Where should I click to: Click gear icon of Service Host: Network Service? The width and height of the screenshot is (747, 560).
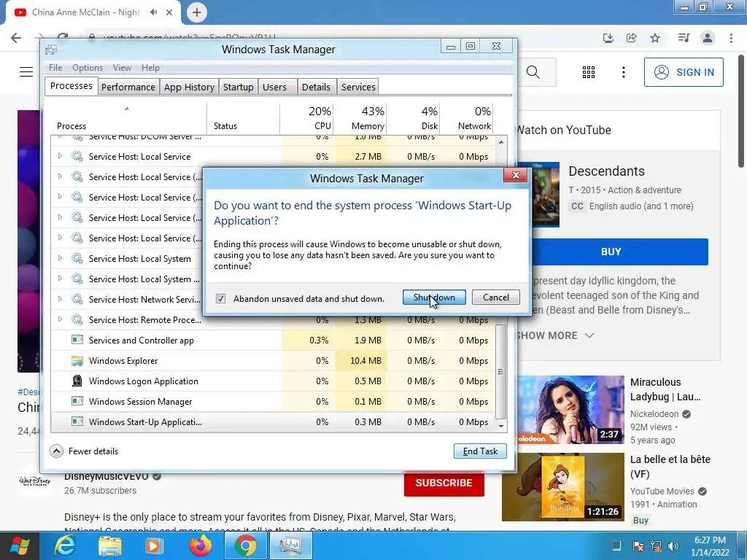coord(77,299)
